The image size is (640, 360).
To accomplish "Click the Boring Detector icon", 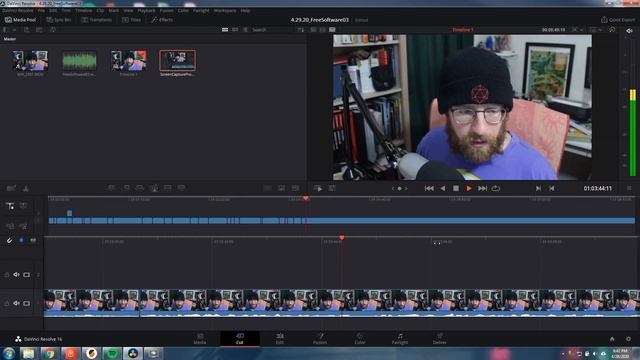I will pos(11,188).
